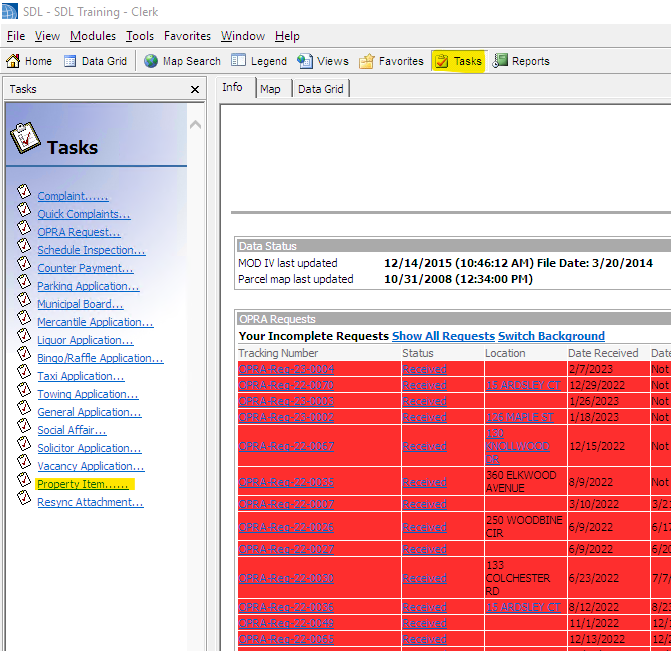The height and width of the screenshot is (651, 671).
Task: Open the Complaint task link
Action: [x=73, y=196]
